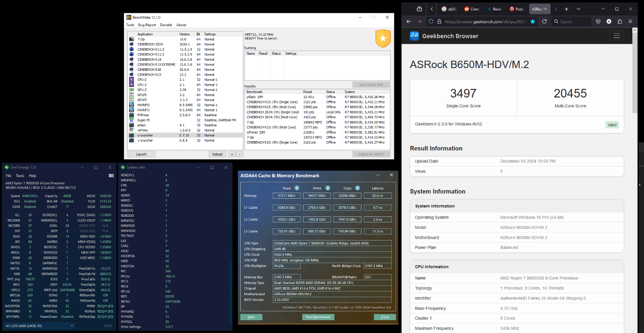This screenshot has width=644, height=333.
Task: Click the 7-Zip icon in BenchMate's application list
Action: click(131, 39)
